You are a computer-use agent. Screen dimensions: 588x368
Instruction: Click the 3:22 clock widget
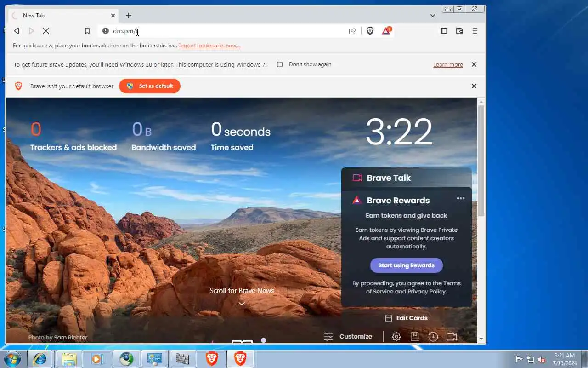(399, 132)
